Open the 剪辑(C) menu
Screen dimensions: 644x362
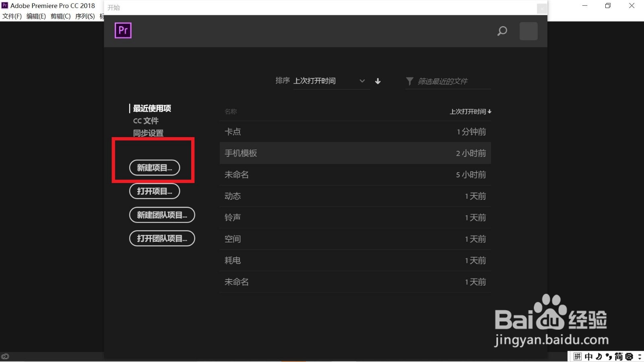tap(60, 16)
